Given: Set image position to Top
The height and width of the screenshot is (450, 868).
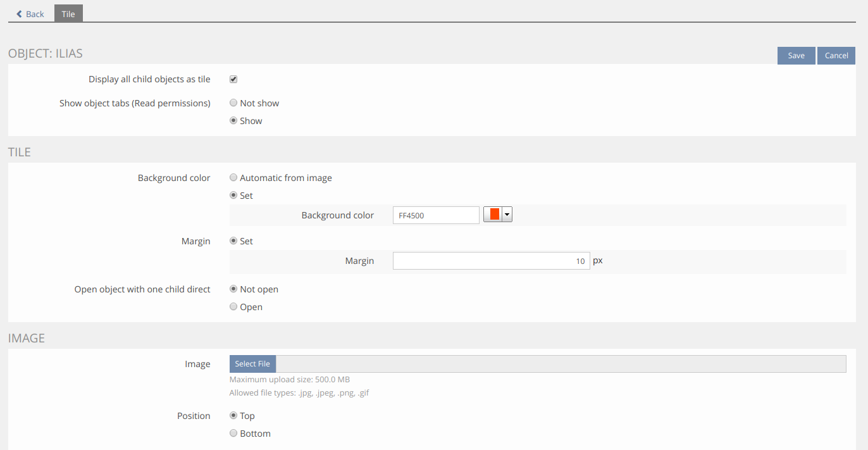Looking at the screenshot, I should point(233,416).
